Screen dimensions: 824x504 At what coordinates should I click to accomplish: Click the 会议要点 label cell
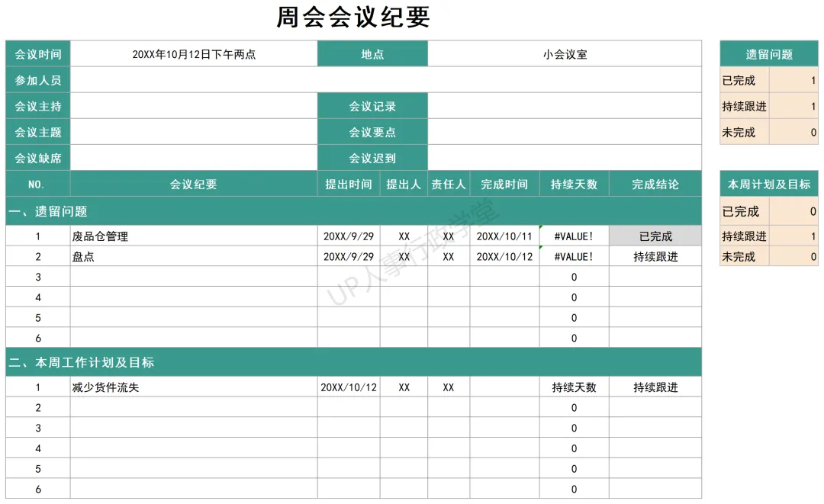[x=372, y=132]
